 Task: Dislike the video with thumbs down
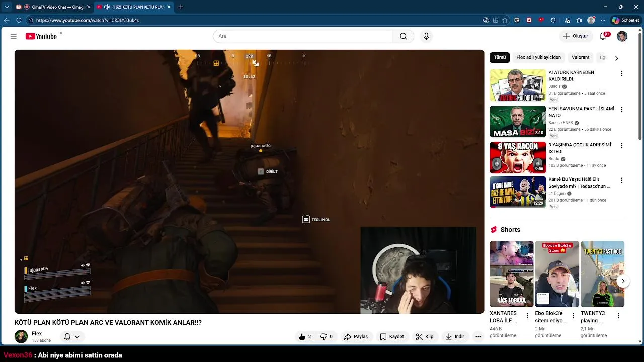[327, 337]
